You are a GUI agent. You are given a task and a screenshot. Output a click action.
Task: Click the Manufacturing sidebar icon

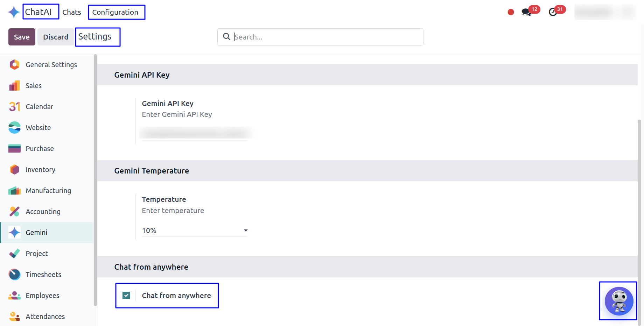[x=14, y=191]
